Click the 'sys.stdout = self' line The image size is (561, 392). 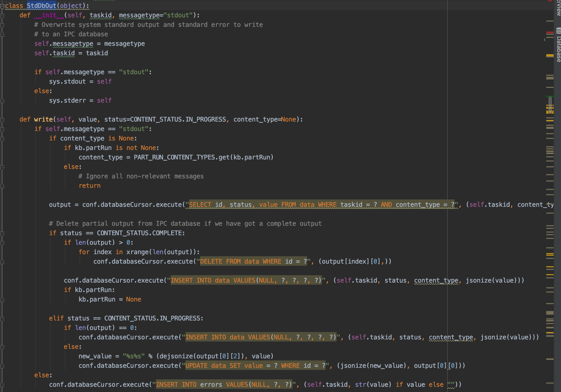[x=80, y=82]
